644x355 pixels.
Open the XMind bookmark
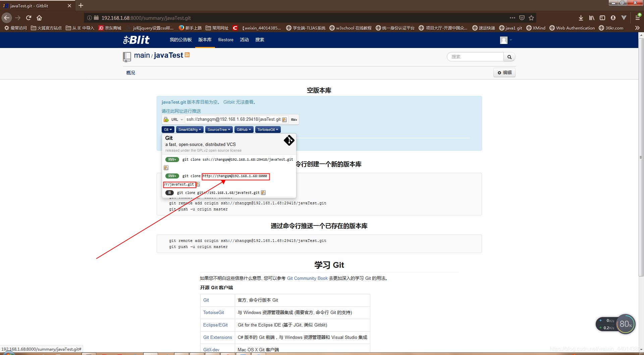[536, 28]
